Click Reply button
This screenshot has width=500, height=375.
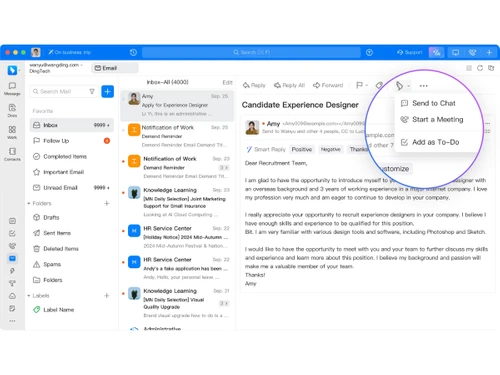point(254,85)
